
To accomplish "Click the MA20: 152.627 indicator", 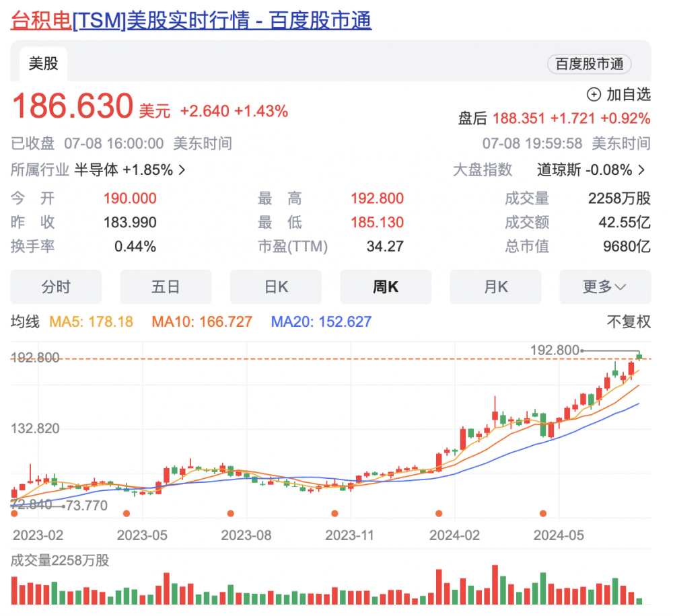I will [x=321, y=321].
